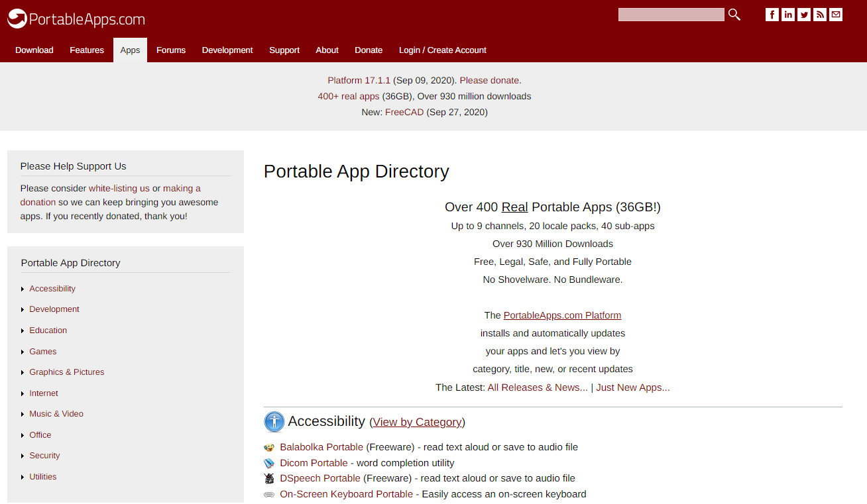Expand the Music & Video sidebar arrow
Screen dimensions: 867x504
(x=23, y=415)
